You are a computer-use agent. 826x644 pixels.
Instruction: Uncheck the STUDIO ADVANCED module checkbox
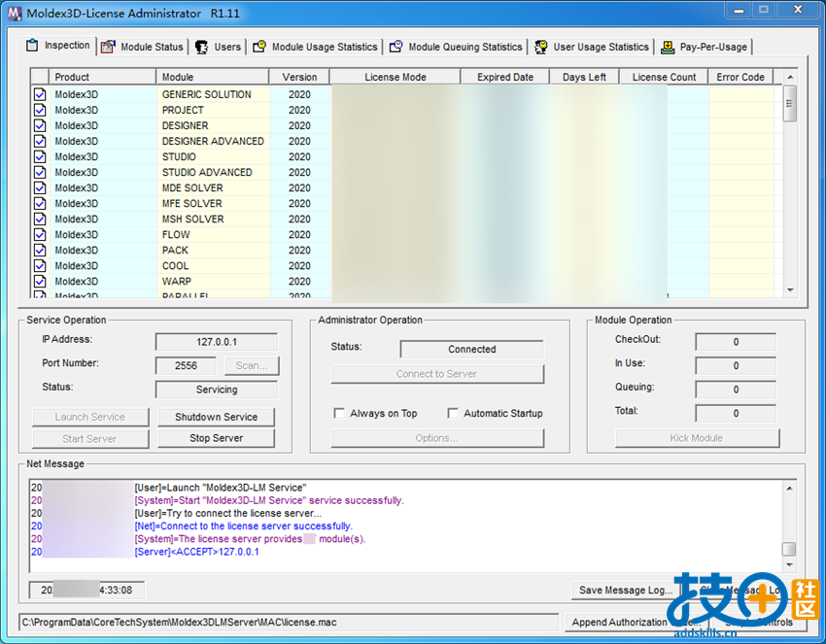click(x=40, y=172)
